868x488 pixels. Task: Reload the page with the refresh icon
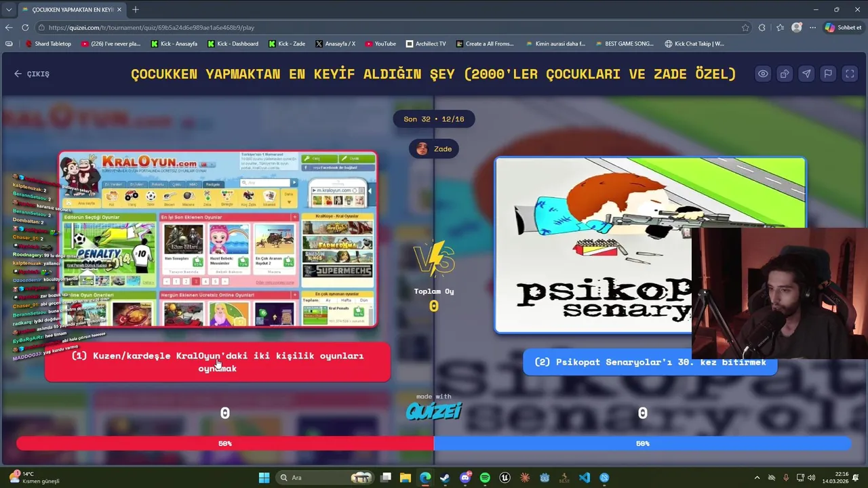(x=25, y=28)
